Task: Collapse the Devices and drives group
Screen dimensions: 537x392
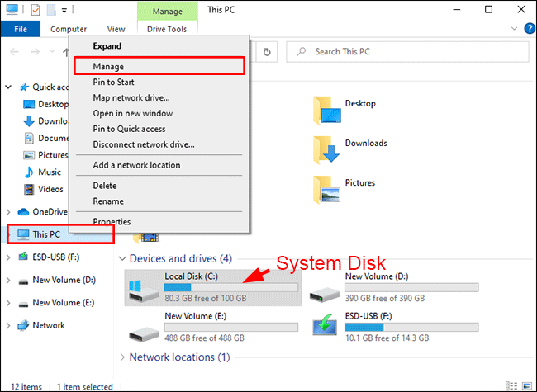Action: click(x=123, y=259)
